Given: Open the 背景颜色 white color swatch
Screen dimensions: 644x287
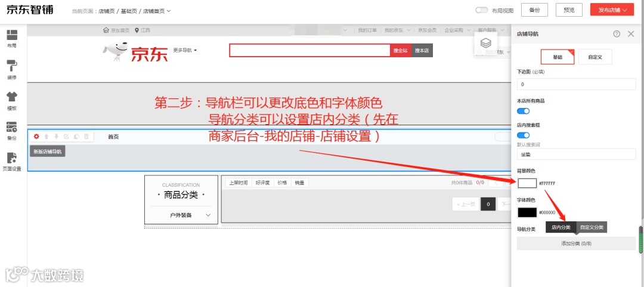Looking at the screenshot, I should (x=527, y=183).
